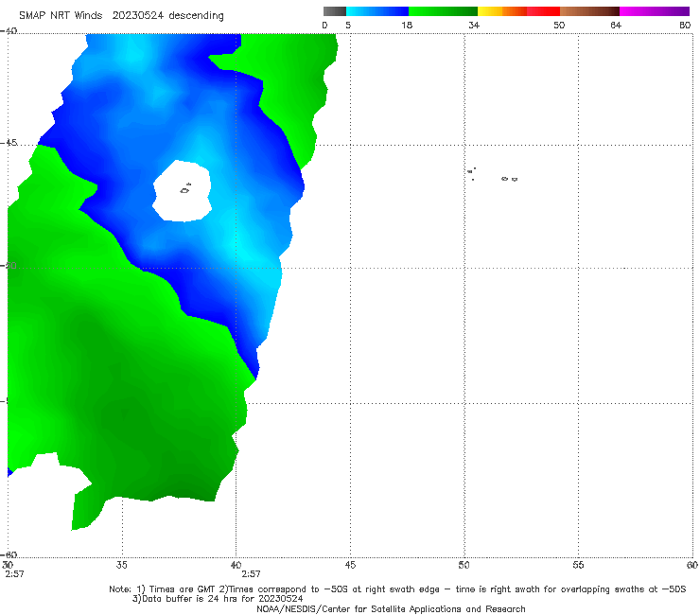Click the colorbar label "64"
Viewport: 700px width, 615px height.
pyautogui.click(x=616, y=25)
